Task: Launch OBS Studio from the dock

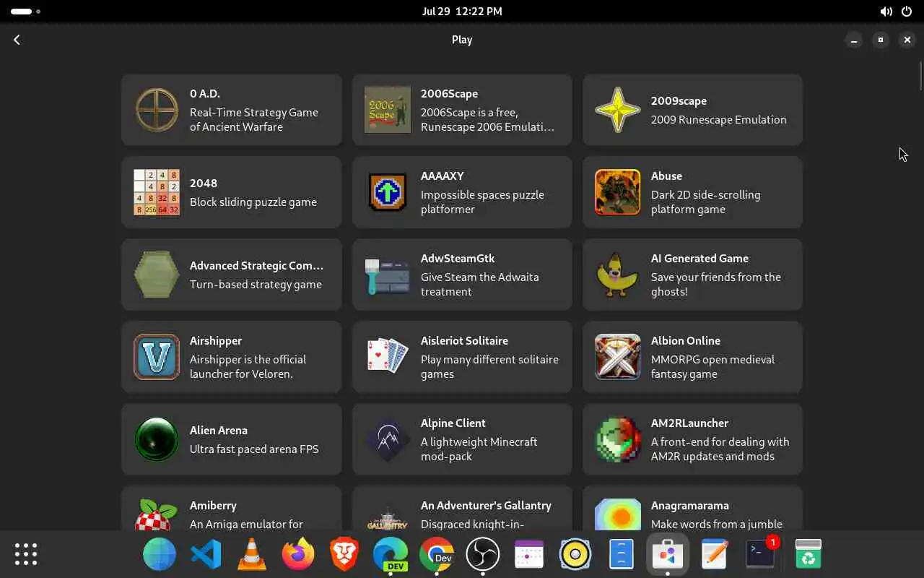Action: tap(483, 554)
